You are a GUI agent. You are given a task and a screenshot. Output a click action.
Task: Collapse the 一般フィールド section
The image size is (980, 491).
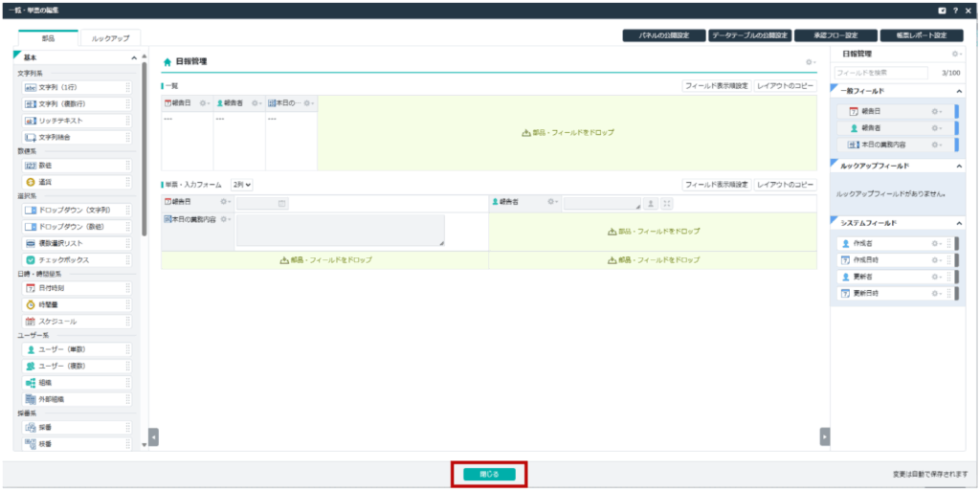(958, 91)
